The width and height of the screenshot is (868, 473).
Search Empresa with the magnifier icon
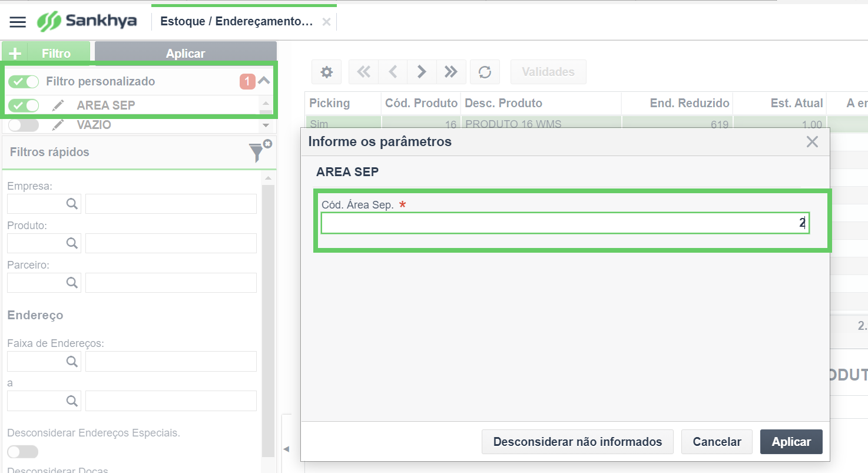[x=72, y=204]
